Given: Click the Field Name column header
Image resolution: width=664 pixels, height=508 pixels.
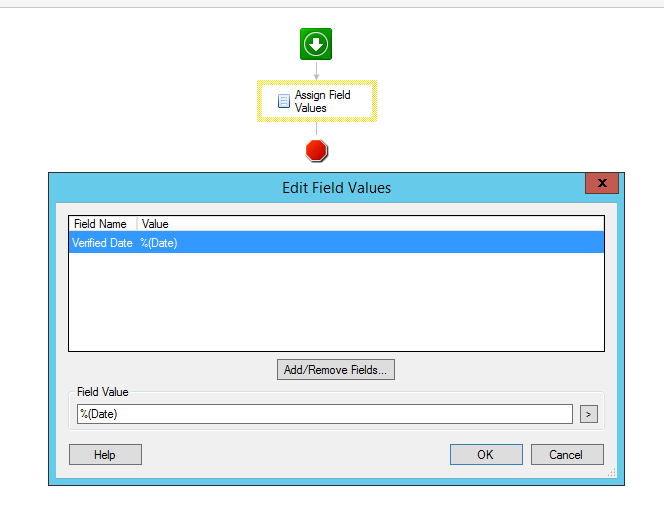Looking at the screenshot, I should pos(102,224).
